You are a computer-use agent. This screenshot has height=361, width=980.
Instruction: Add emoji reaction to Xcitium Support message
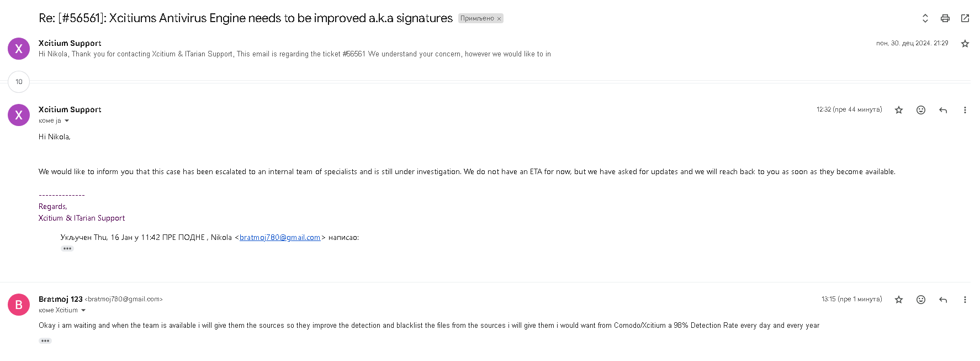click(921, 110)
